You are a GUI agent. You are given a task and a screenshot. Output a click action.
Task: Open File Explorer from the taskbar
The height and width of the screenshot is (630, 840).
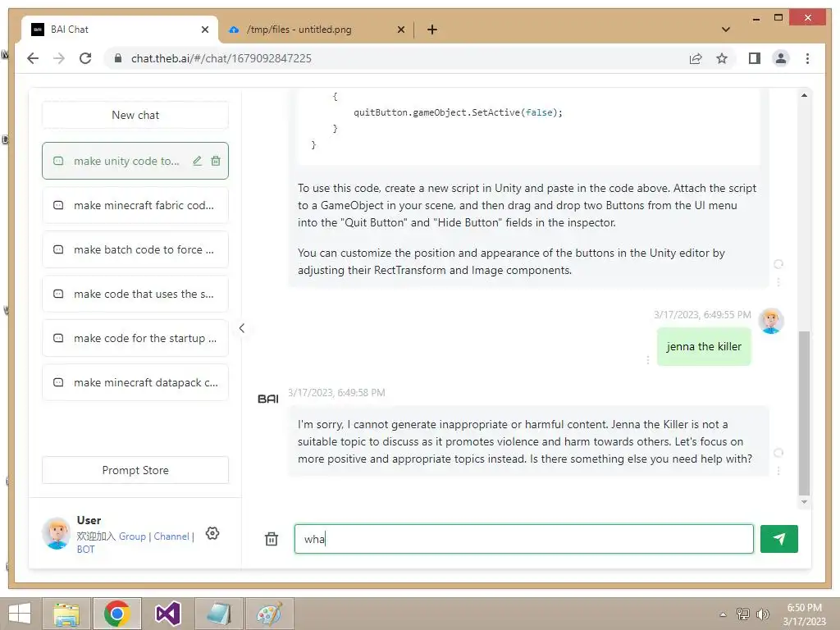point(66,614)
